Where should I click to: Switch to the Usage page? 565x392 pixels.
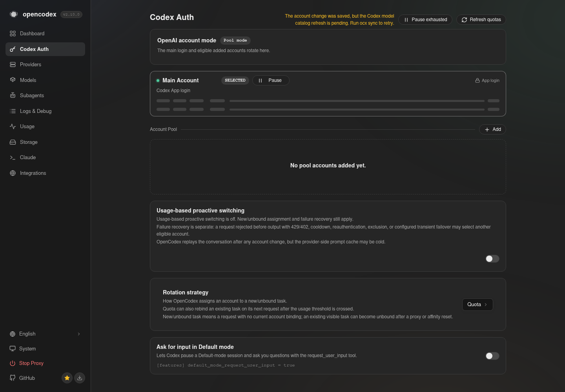pos(45,127)
